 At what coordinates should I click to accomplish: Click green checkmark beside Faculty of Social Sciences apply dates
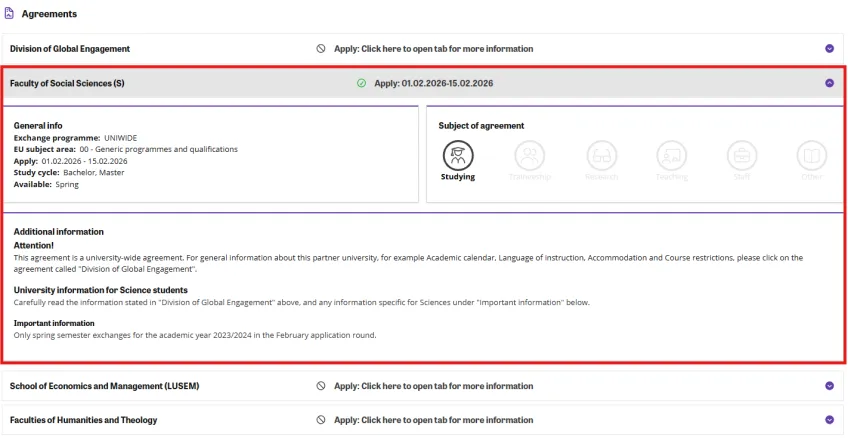(361, 83)
